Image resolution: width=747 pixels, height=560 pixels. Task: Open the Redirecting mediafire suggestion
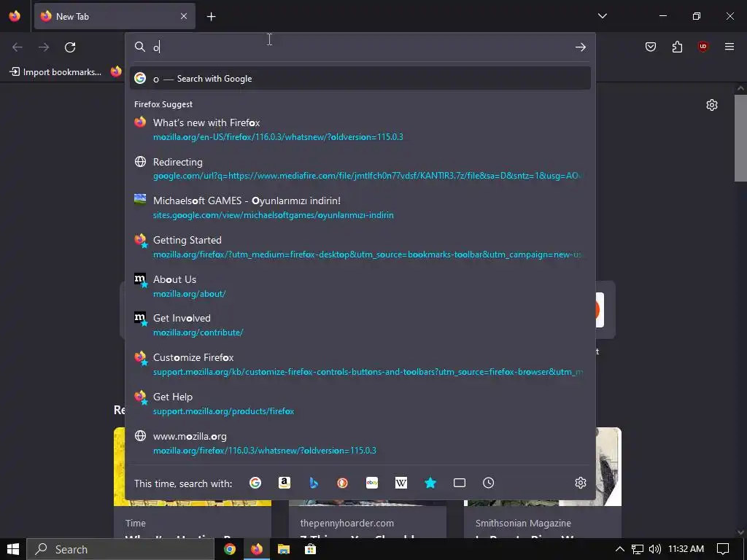pyautogui.click(x=360, y=168)
